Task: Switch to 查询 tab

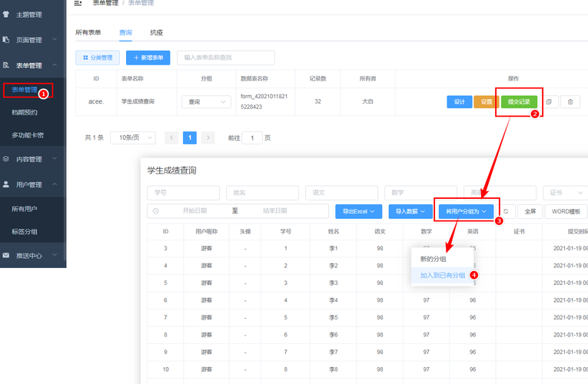Action: [x=125, y=32]
